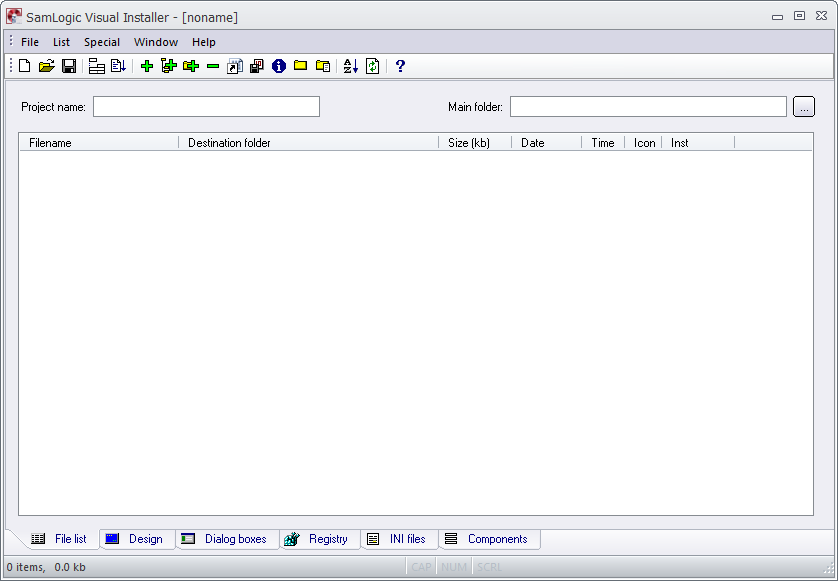Viewport: 838px width, 581px height.
Task: Click the SamLogic application icon in title bar
Action: [x=14, y=17]
